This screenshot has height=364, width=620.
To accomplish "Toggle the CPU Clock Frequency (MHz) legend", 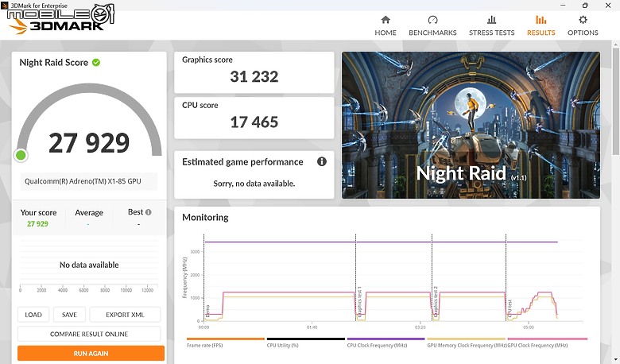I will pyautogui.click(x=386, y=343).
